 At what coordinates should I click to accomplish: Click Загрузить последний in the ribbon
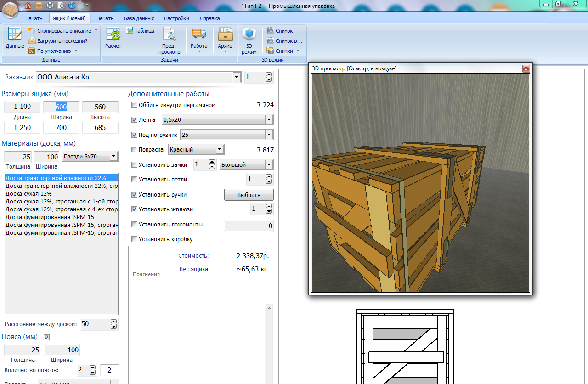click(58, 40)
